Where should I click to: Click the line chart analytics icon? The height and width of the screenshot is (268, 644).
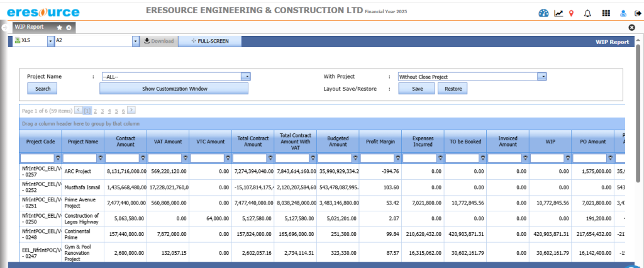click(558, 13)
